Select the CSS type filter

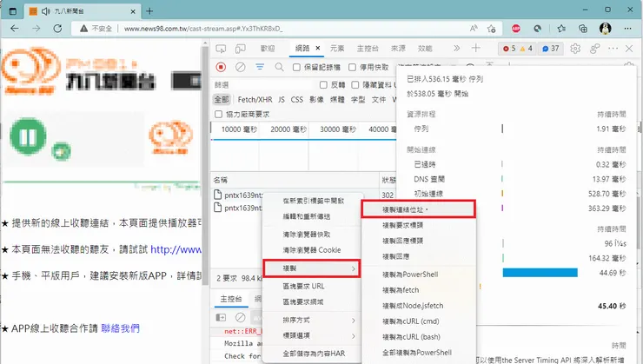(297, 100)
